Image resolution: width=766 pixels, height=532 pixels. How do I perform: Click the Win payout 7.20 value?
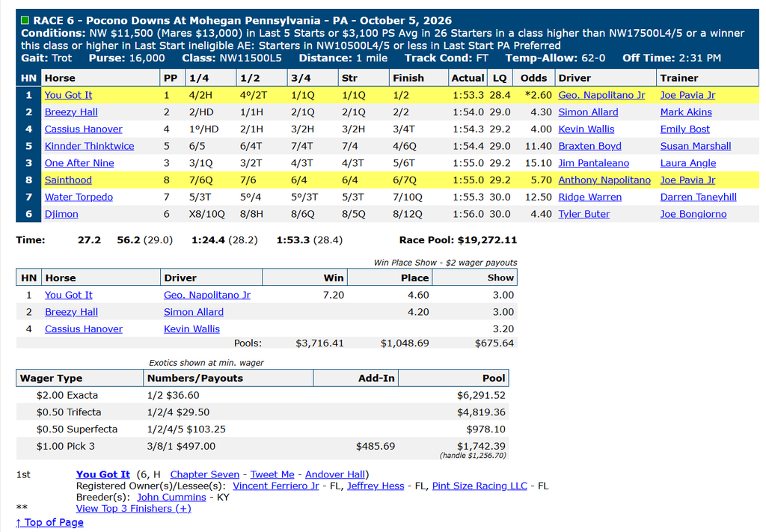(333, 295)
